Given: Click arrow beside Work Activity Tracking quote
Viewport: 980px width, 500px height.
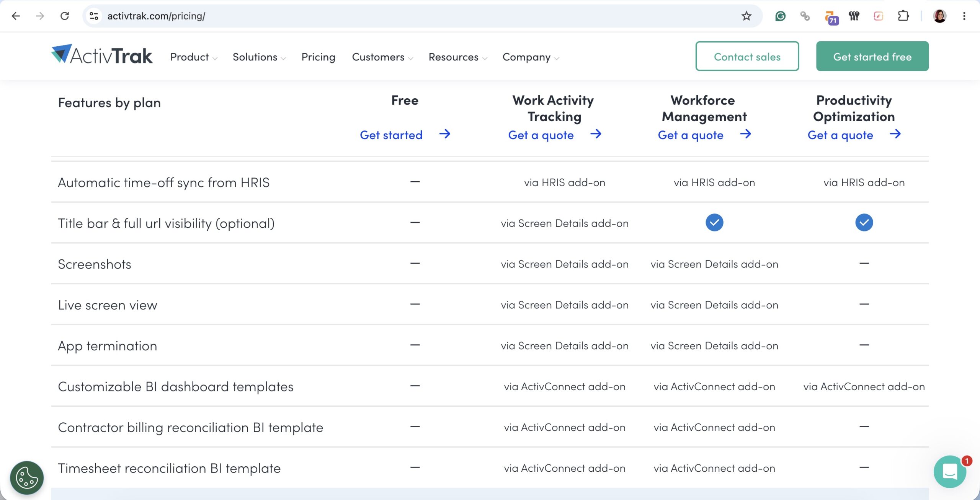Looking at the screenshot, I should coord(596,134).
